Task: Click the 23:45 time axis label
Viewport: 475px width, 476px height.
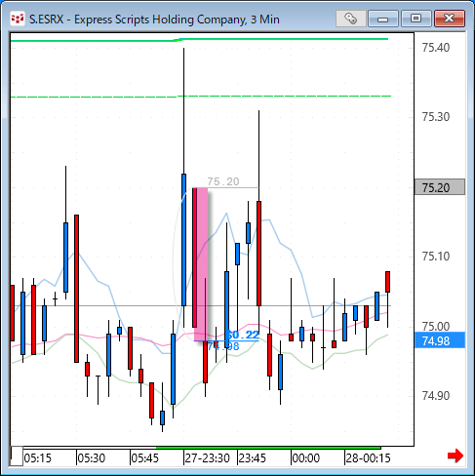Action: [x=253, y=458]
